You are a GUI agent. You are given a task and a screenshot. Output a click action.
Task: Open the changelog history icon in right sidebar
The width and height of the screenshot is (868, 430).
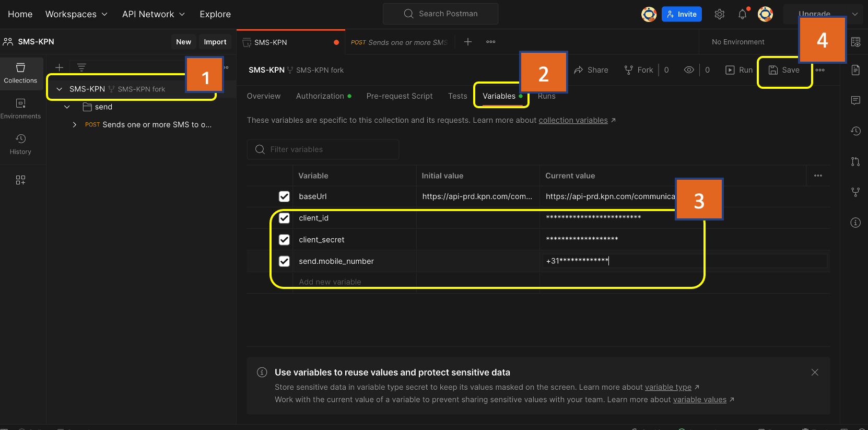coord(855,131)
